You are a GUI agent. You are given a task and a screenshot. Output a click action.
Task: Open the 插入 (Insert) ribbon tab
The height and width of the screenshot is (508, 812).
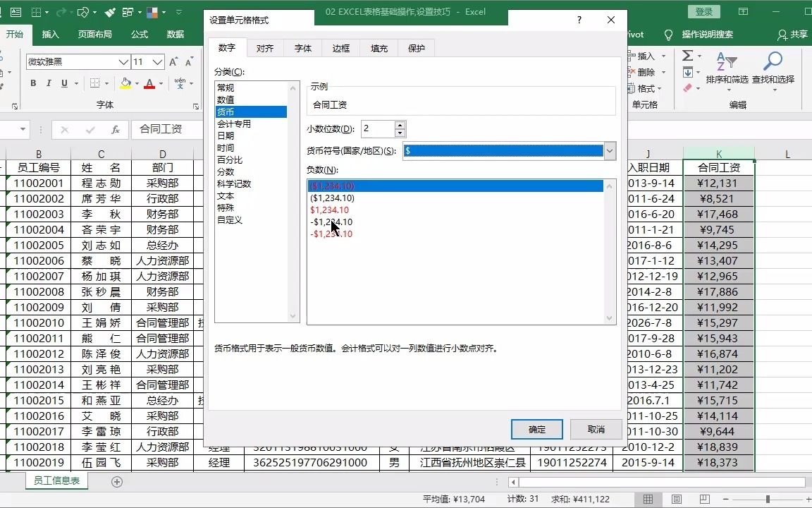coord(50,34)
